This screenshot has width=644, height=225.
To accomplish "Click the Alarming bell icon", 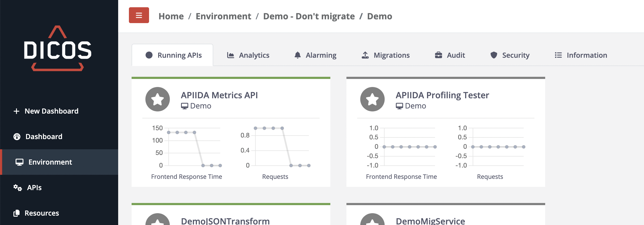I will tap(298, 55).
